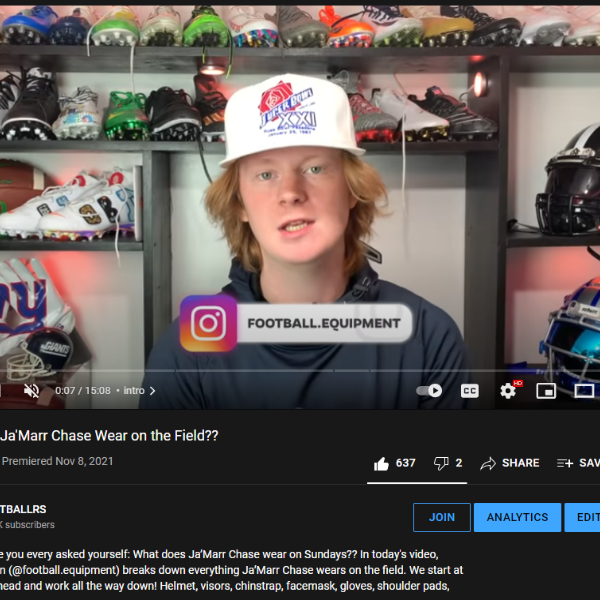Image resolution: width=600 pixels, height=600 pixels.
Task: Seek along the video progress bar
Action: point(300,370)
